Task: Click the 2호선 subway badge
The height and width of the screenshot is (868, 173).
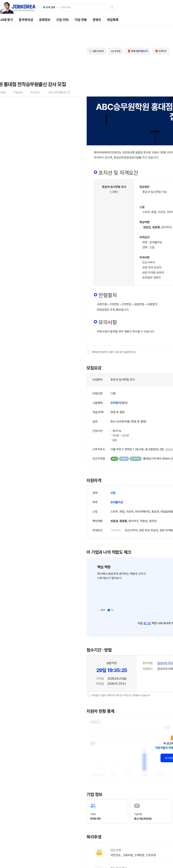Action: (114, 459)
